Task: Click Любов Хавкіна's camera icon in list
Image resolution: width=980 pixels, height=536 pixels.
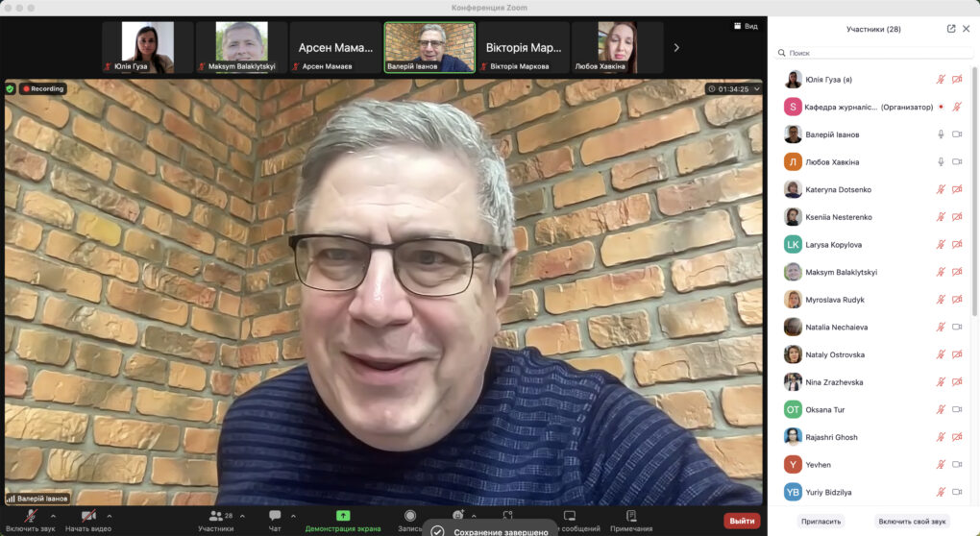Action: [x=957, y=161]
